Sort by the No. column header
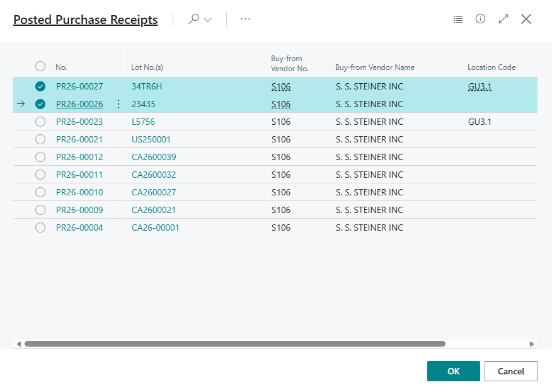 [61, 67]
